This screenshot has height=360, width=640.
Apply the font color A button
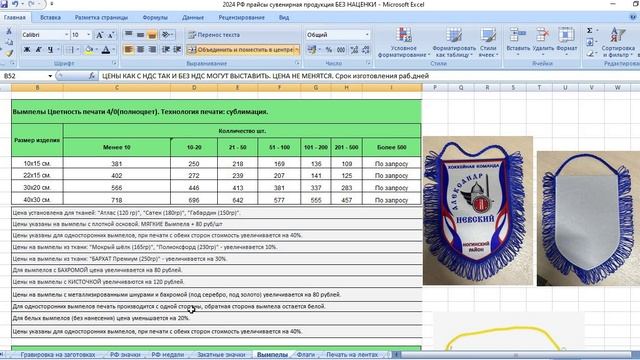(106, 50)
